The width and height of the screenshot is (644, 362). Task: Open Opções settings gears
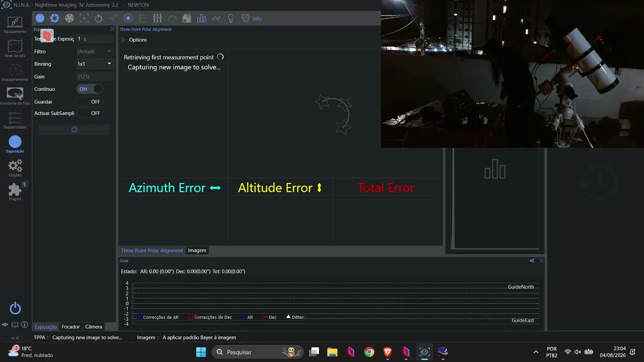point(15,168)
